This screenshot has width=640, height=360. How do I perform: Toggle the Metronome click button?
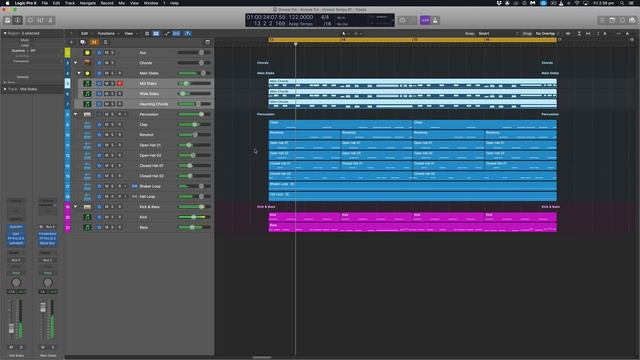point(435,20)
